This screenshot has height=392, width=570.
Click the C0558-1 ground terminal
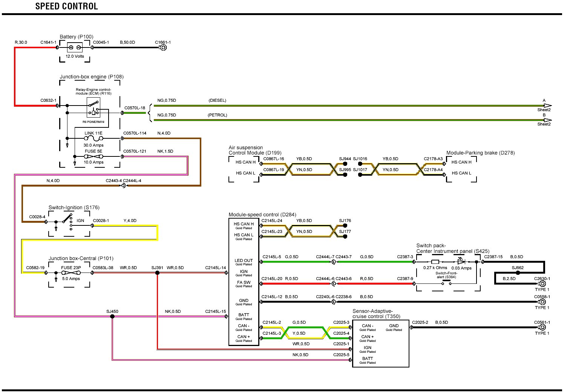click(542, 302)
